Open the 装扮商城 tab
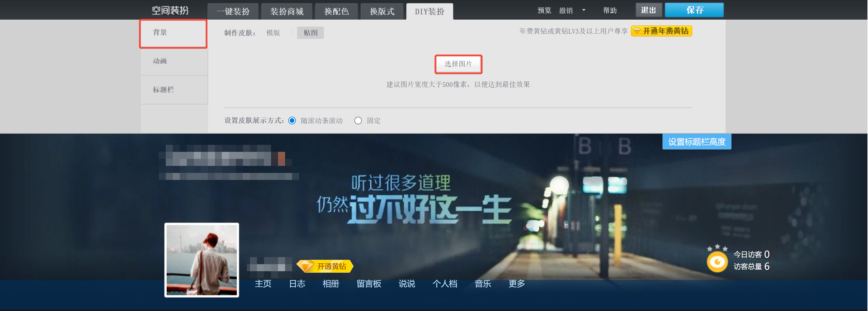The width and height of the screenshot is (868, 311). [287, 11]
